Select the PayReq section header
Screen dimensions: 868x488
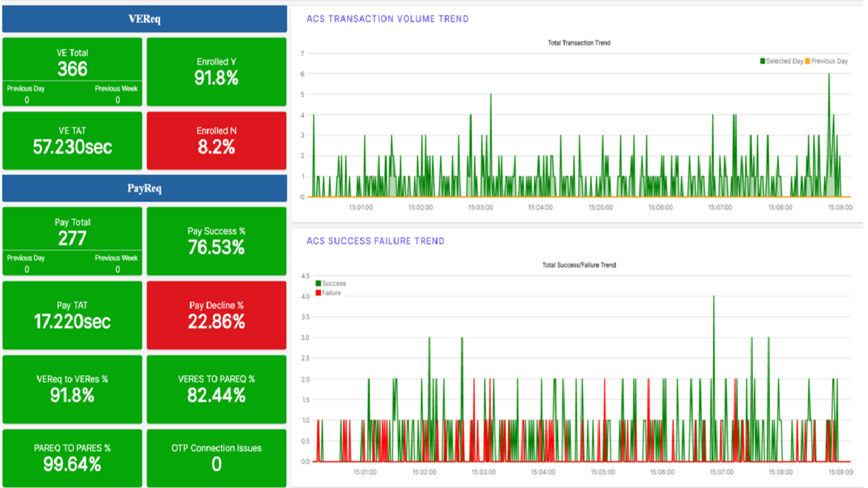tap(144, 188)
